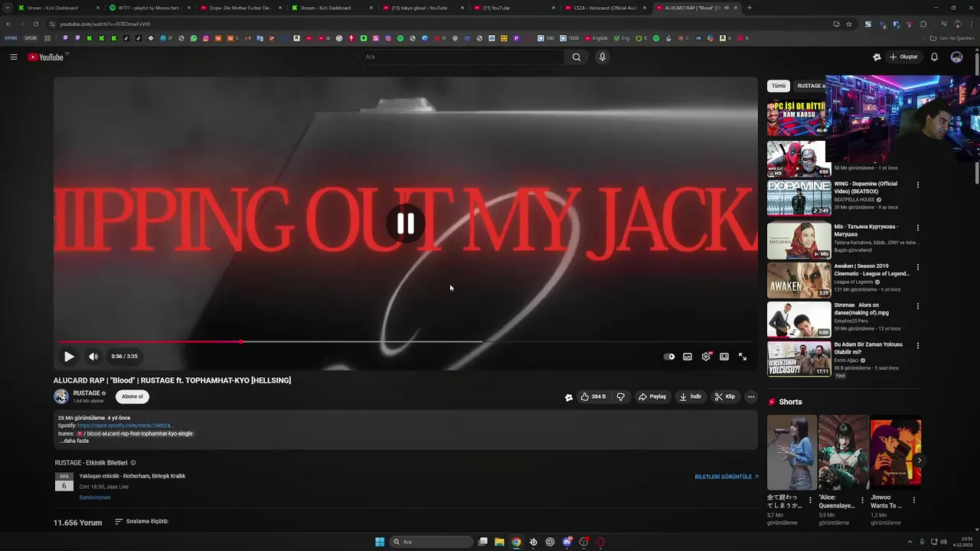Show info icon beside Etkinlik Biletleri
The width and height of the screenshot is (980, 551).
pyautogui.click(x=133, y=463)
